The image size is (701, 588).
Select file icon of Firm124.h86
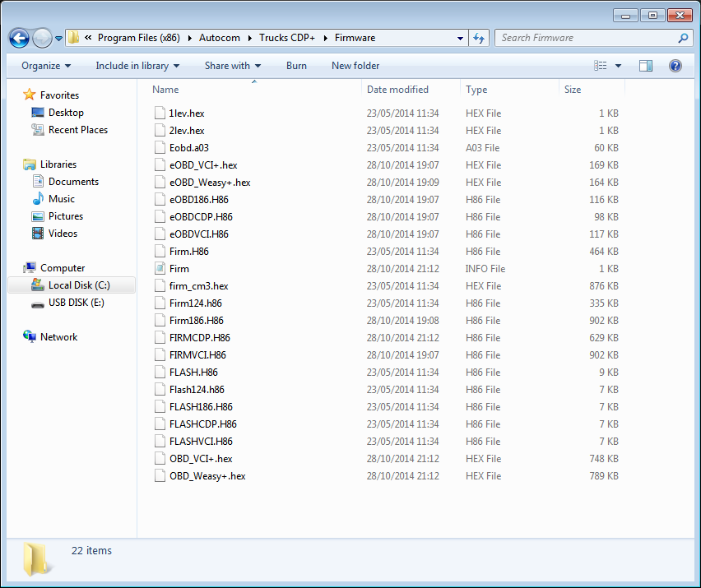[160, 303]
